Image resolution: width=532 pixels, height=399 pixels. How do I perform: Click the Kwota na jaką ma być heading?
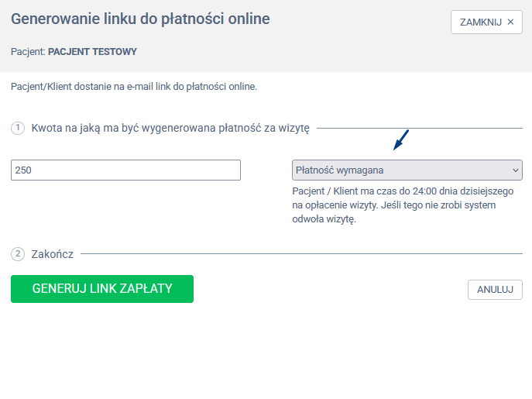170,128
